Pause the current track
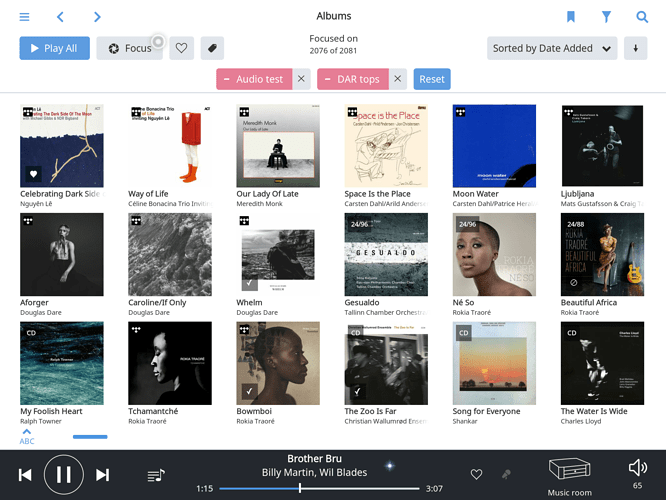 click(x=64, y=475)
